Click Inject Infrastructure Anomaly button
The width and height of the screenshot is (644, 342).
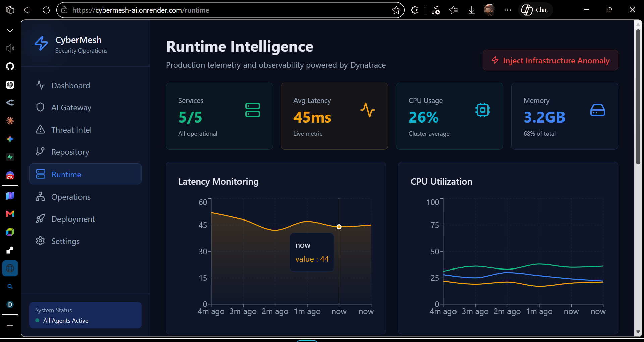coord(550,60)
